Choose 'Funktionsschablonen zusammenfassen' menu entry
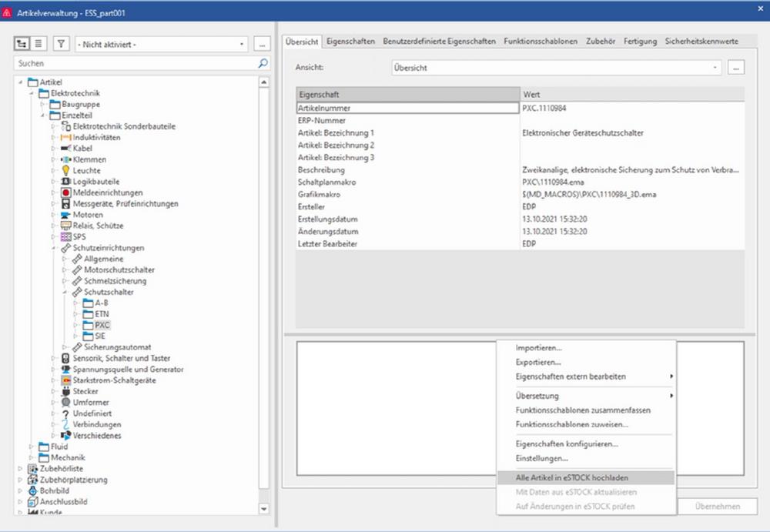This screenshot has height=532, width=770. (586, 410)
